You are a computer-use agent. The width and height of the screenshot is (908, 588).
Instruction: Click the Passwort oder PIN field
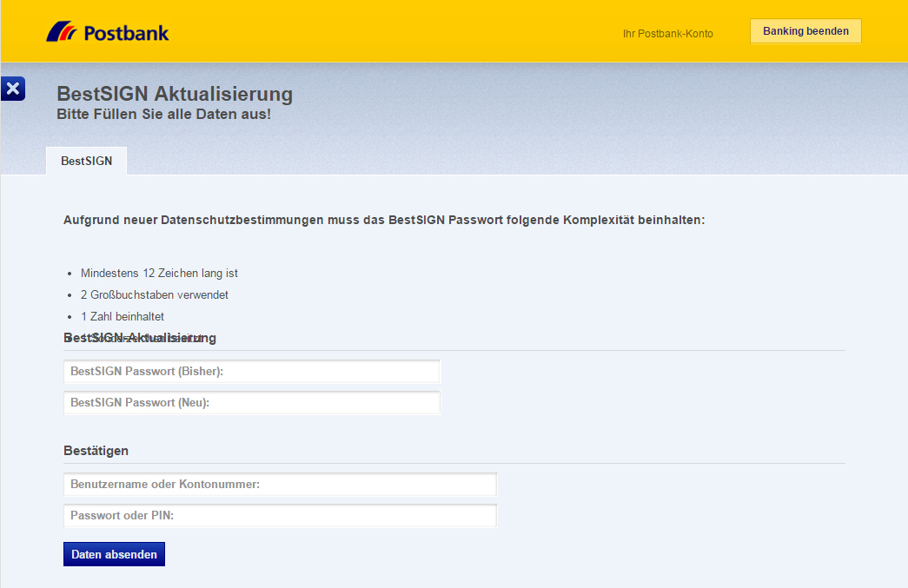click(281, 516)
